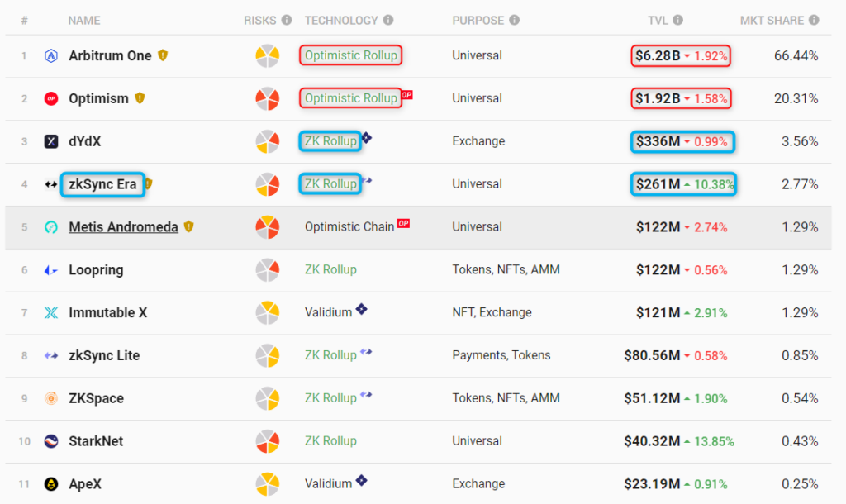The width and height of the screenshot is (846, 504).
Task: Open the risk pie chart for Arbitrum One
Action: 267,55
